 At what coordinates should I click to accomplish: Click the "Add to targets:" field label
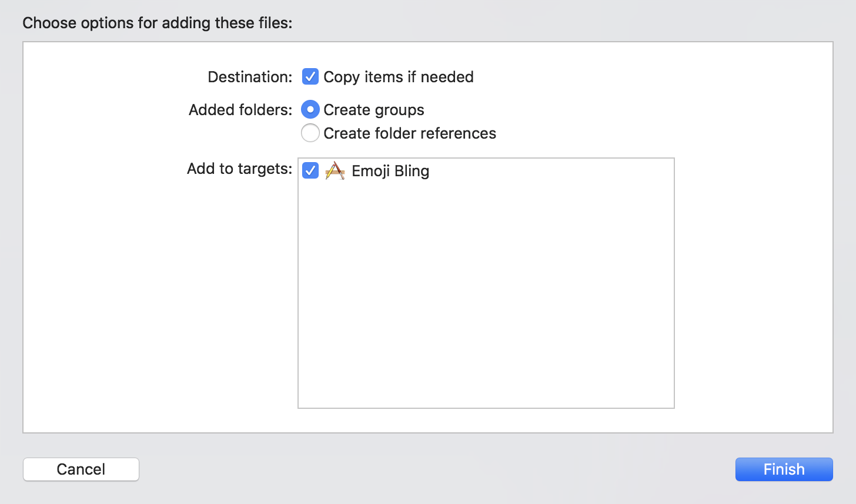(239, 169)
